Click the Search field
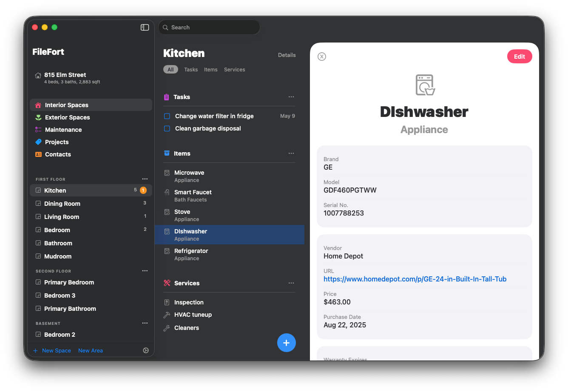 [x=209, y=27]
